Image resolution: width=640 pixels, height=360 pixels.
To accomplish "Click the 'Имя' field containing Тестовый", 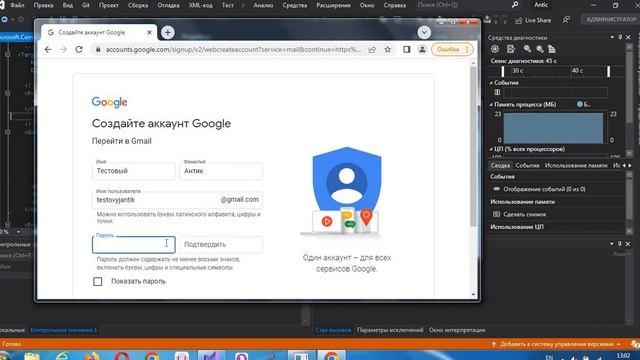I will pyautogui.click(x=133, y=171).
